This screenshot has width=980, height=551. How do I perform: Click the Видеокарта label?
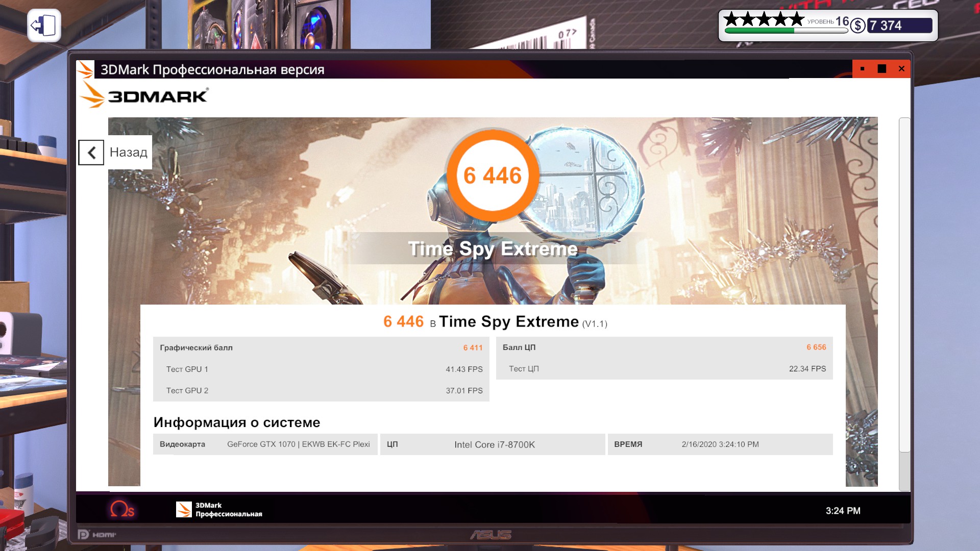pos(182,444)
